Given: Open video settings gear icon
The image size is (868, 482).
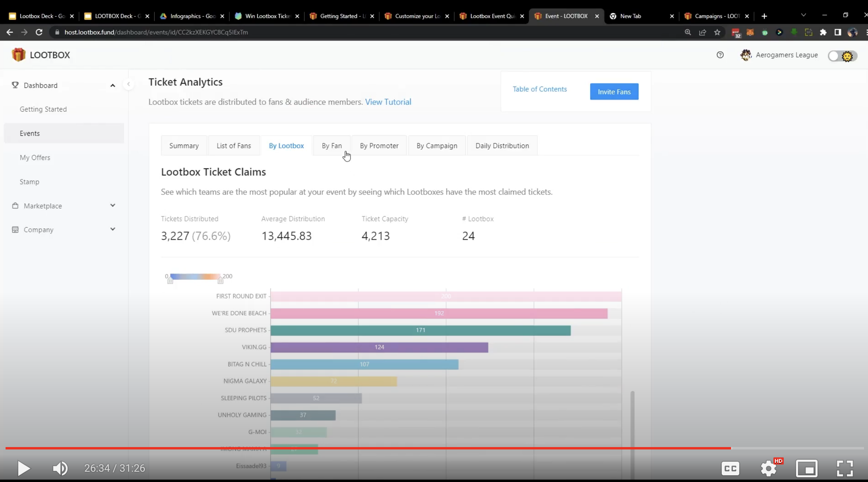Looking at the screenshot, I should click(769, 469).
